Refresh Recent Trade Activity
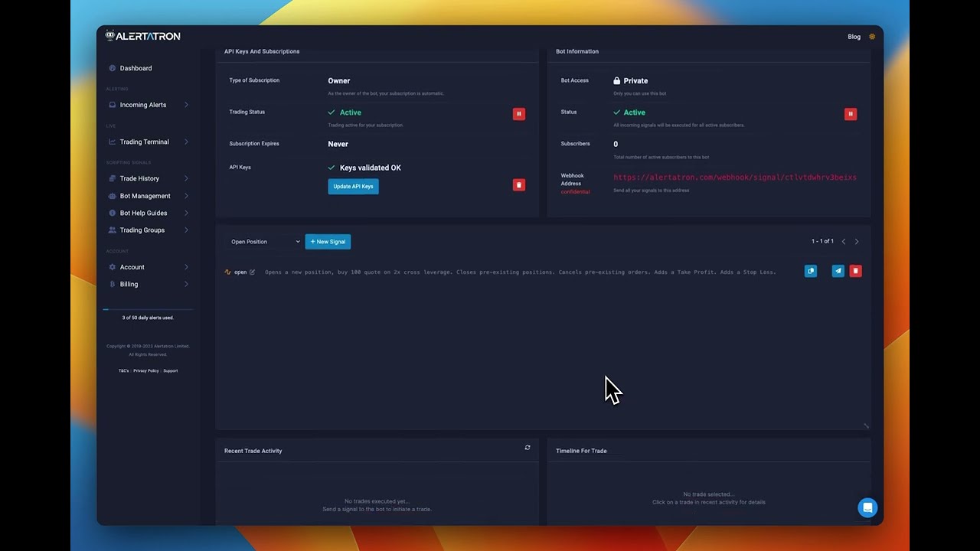980x551 pixels. point(528,448)
